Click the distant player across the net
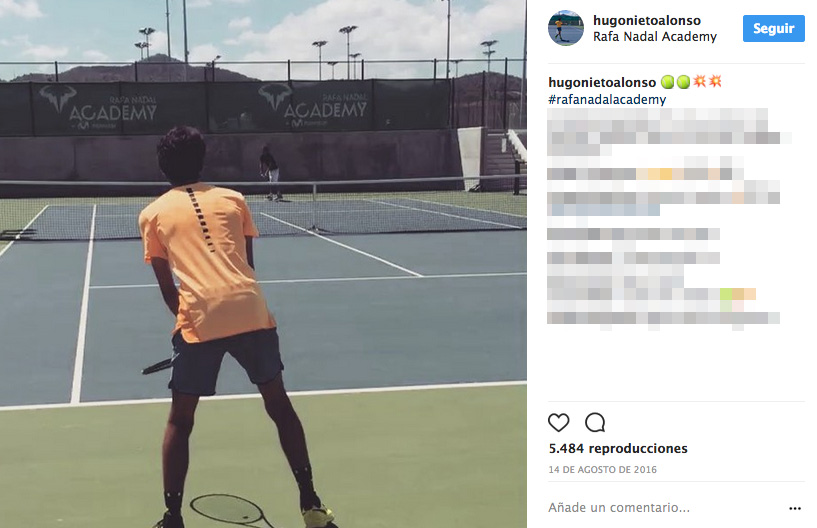Image resolution: width=817 pixels, height=528 pixels. point(270,173)
